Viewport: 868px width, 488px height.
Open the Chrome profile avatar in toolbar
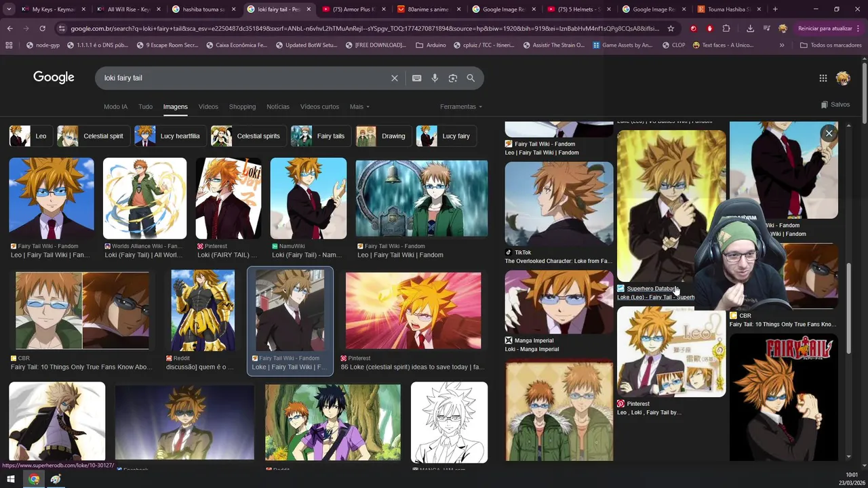(783, 28)
